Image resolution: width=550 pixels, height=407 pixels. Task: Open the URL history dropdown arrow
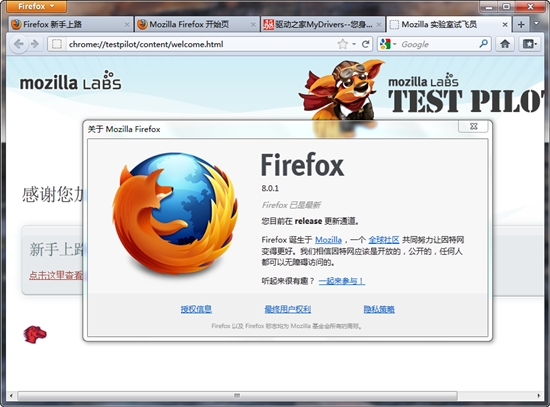pos(354,44)
